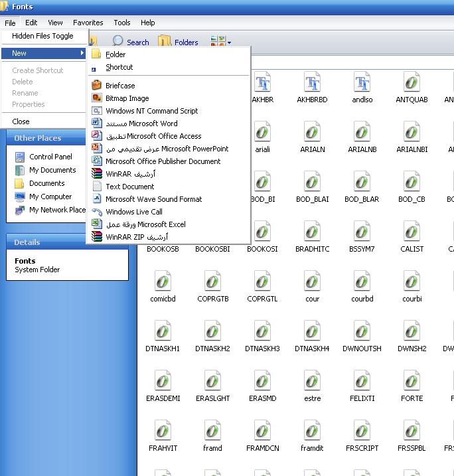Screen dimensions: 454x476
Task: Open the Edit menu
Action: [31, 23]
